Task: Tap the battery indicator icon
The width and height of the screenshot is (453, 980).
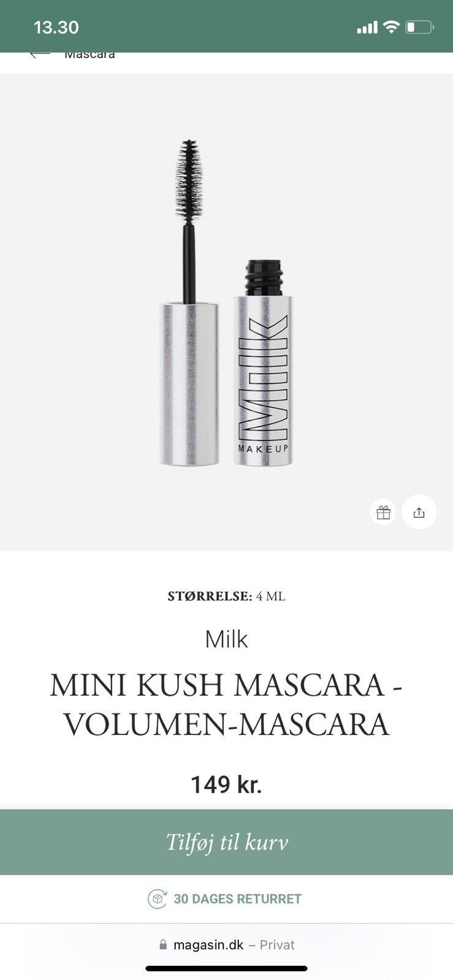Action: (420, 27)
